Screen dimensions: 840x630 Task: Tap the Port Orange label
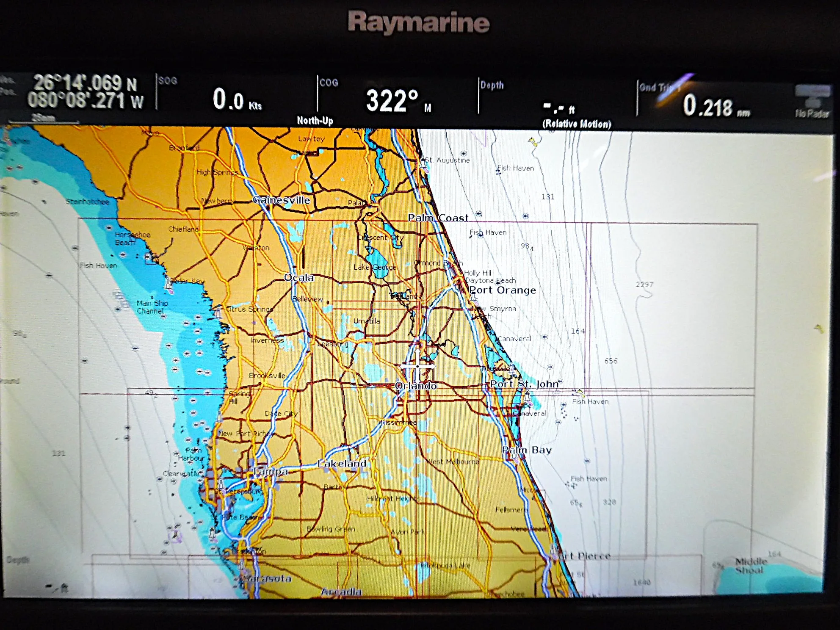(503, 290)
